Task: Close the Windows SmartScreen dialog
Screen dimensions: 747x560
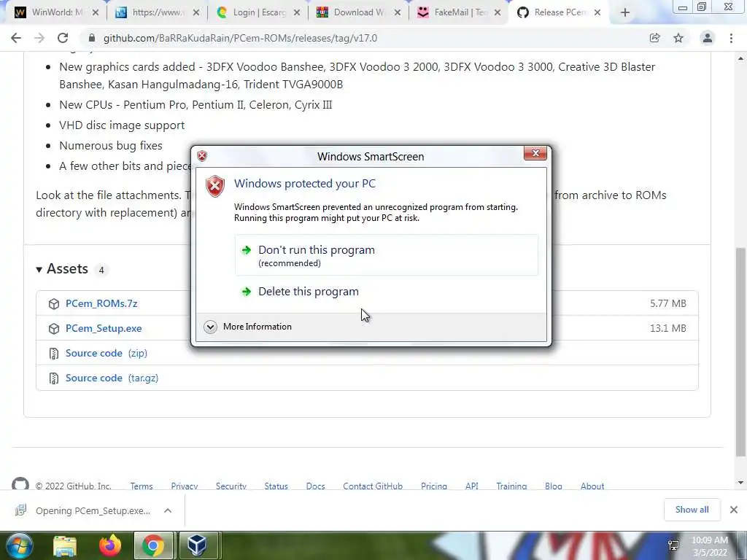Action: click(x=535, y=153)
